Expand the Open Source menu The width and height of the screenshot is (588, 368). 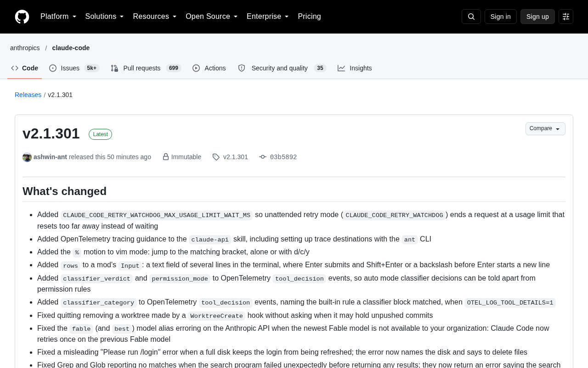click(212, 17)
